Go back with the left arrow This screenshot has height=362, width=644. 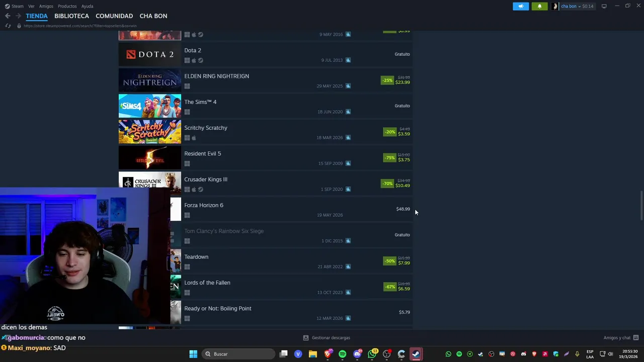tap(8, 16)
